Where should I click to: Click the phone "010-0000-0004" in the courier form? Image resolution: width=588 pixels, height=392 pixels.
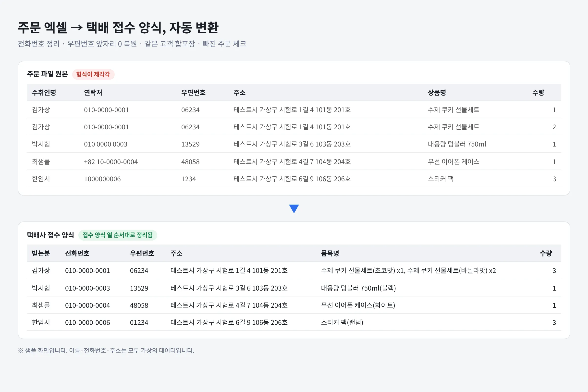(x=87, y=306)
